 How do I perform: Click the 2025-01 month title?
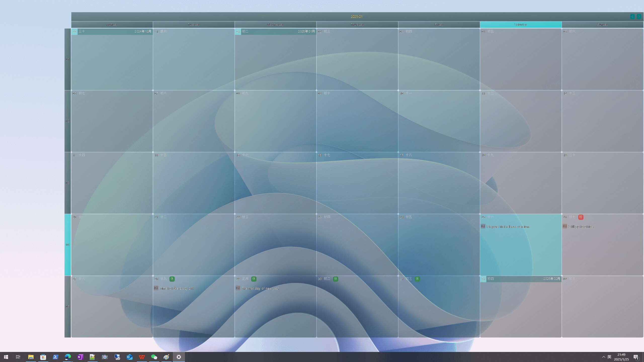point(356,17)
